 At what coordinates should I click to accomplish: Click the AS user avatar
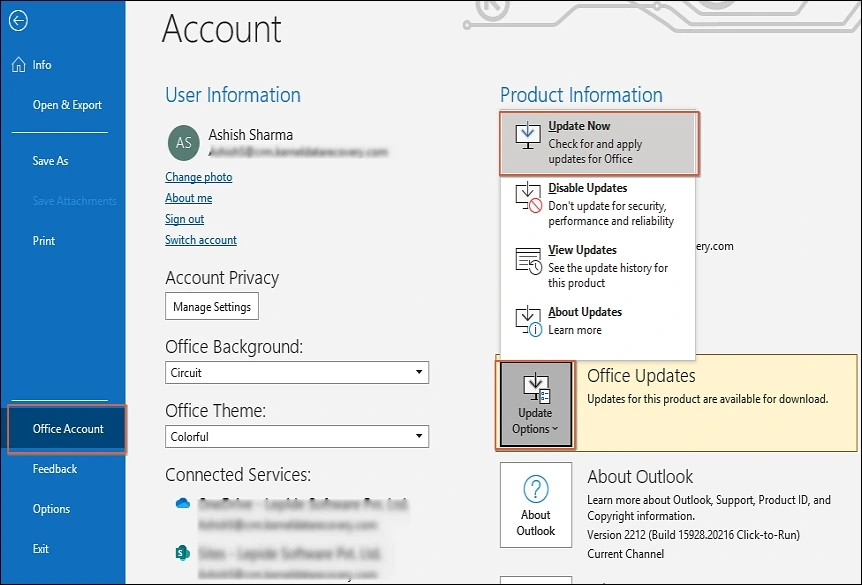(x=184, y=142)
